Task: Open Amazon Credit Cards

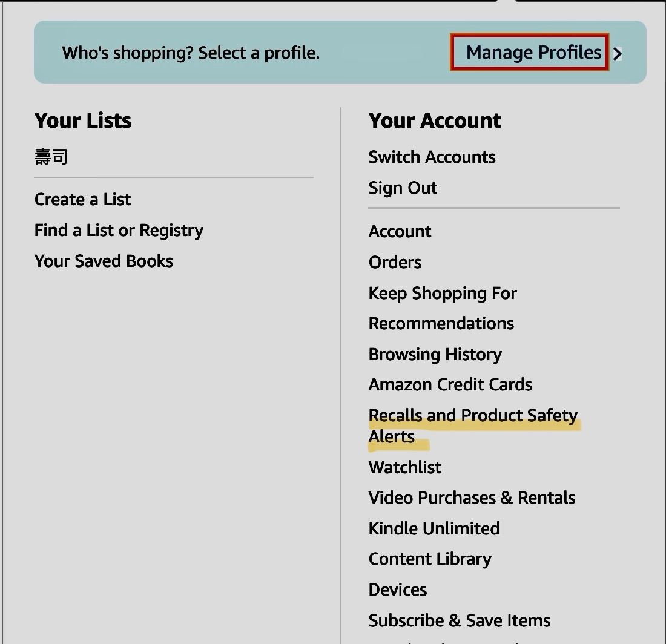Action: pyautogui.click(x=450, y=384)
